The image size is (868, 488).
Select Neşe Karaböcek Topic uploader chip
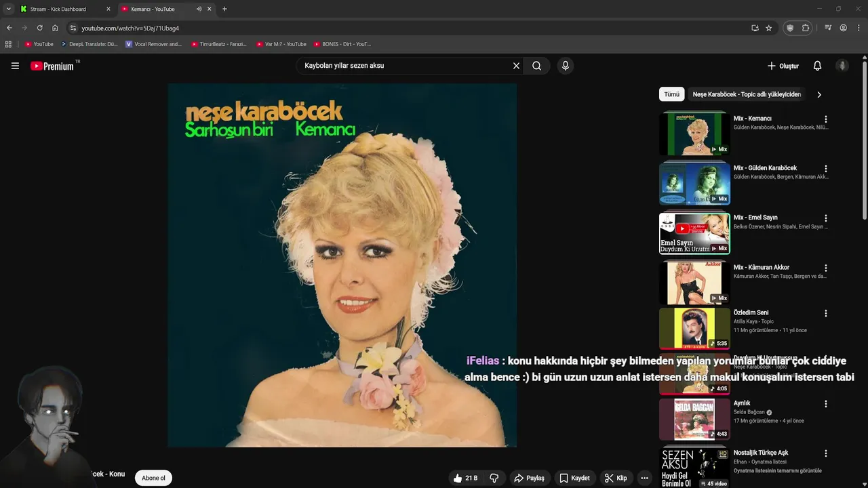pos(747,94)
